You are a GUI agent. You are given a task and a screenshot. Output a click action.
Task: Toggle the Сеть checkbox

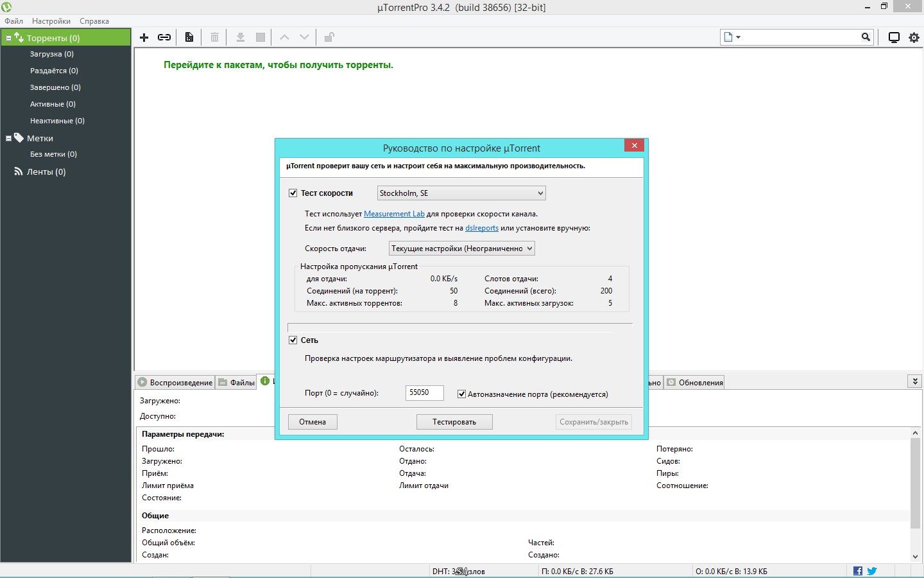click(293, 340)
